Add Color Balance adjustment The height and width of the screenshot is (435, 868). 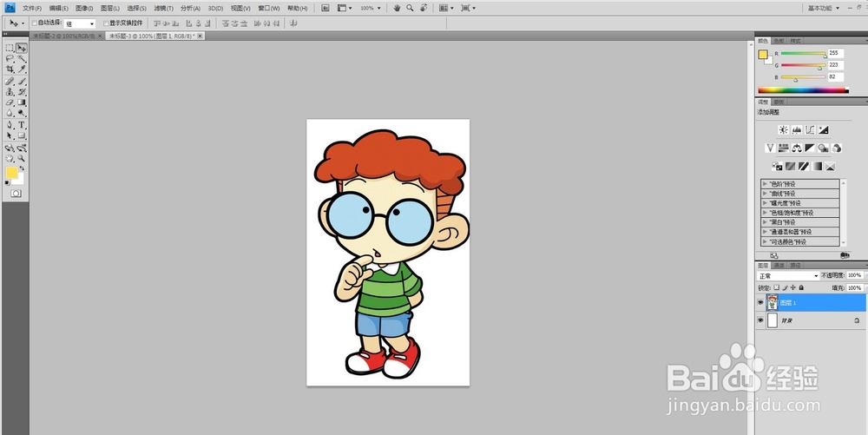click(x=797, y=148)
